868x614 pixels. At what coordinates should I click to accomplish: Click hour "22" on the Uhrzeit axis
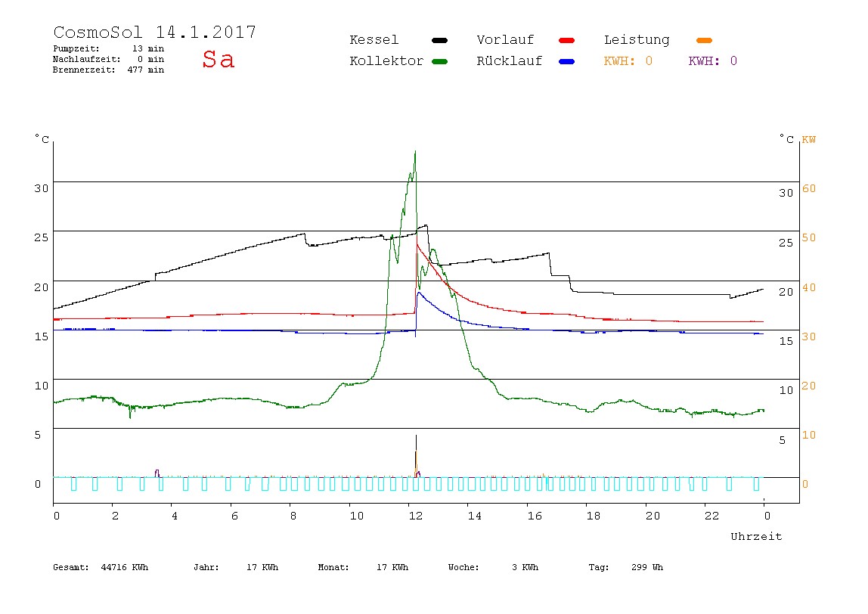712,516
